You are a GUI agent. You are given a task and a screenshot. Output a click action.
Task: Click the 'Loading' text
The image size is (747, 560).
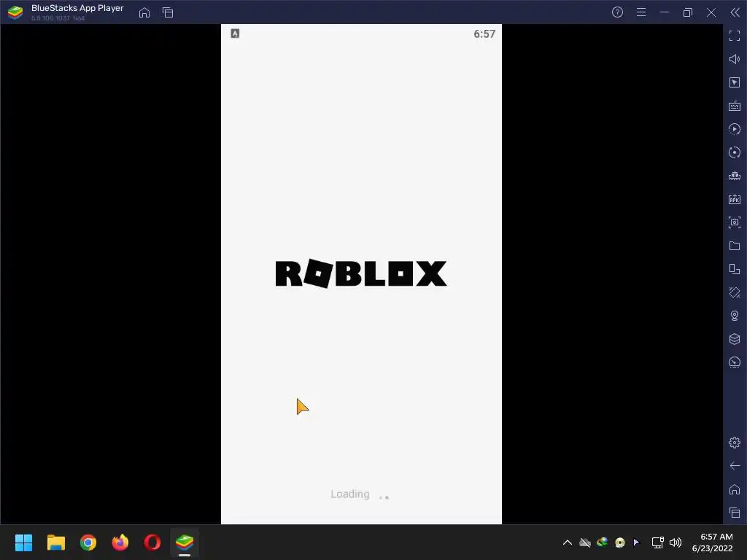(x=350, y=494)
